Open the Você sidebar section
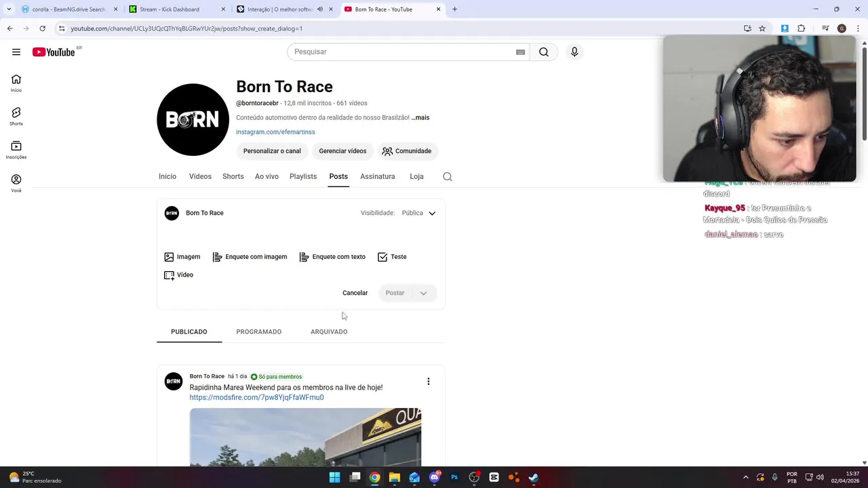868x488 pixels. pyautogui.click(x=16, y=183)
